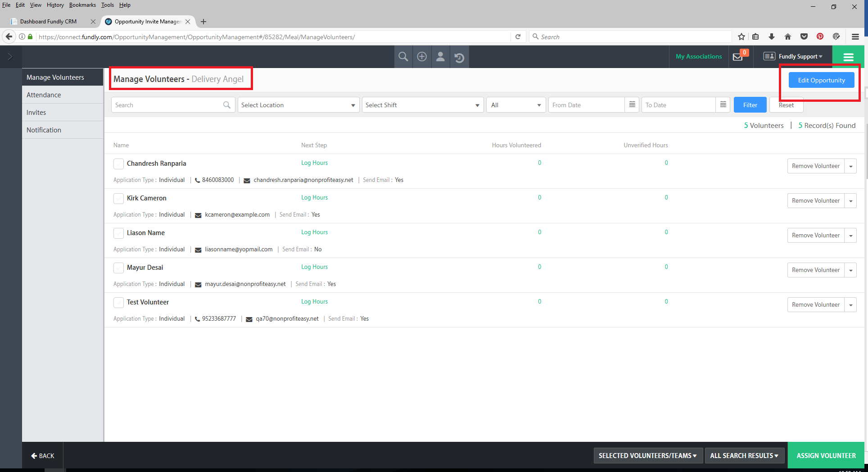Open the Bookmarks menu

pos(82,5)
